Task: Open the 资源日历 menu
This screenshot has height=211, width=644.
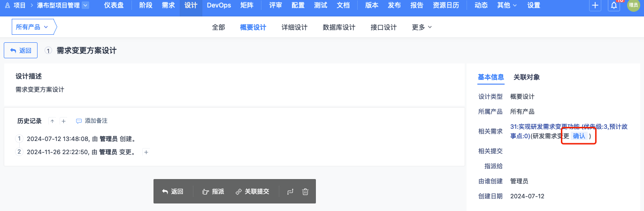Action: 446,6
